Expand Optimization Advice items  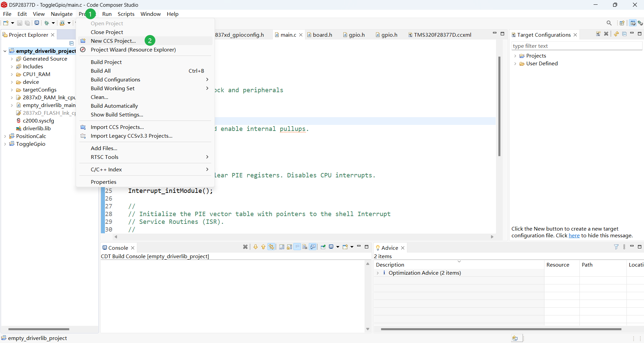(x=378, y=273)
